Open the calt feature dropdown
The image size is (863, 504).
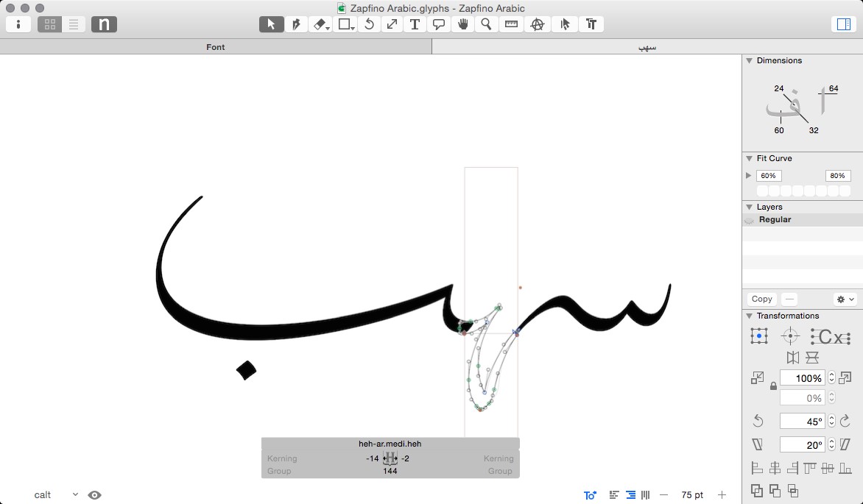coord(74,494)
